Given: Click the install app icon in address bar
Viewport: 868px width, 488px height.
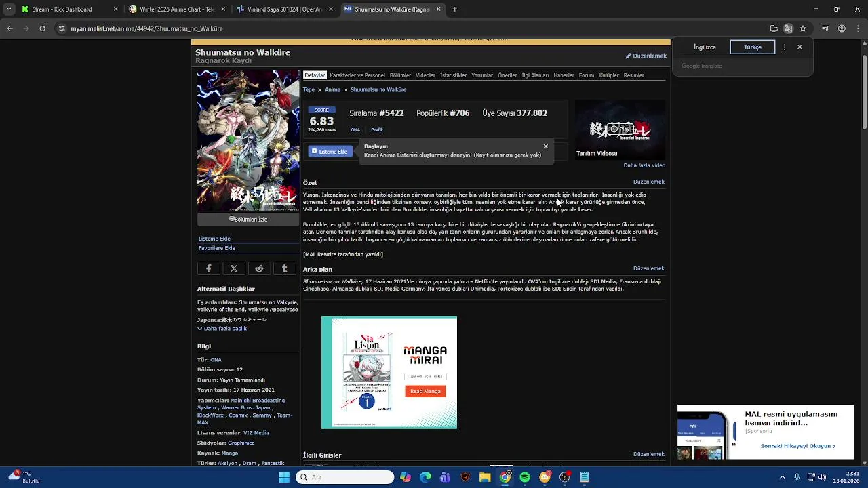Looking at the screenshot, I should (x=774, y=28).
